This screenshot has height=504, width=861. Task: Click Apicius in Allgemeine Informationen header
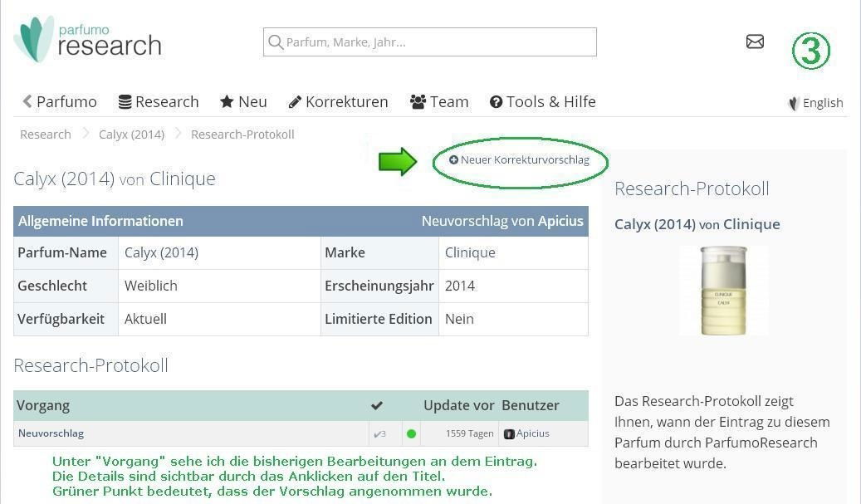560,221
